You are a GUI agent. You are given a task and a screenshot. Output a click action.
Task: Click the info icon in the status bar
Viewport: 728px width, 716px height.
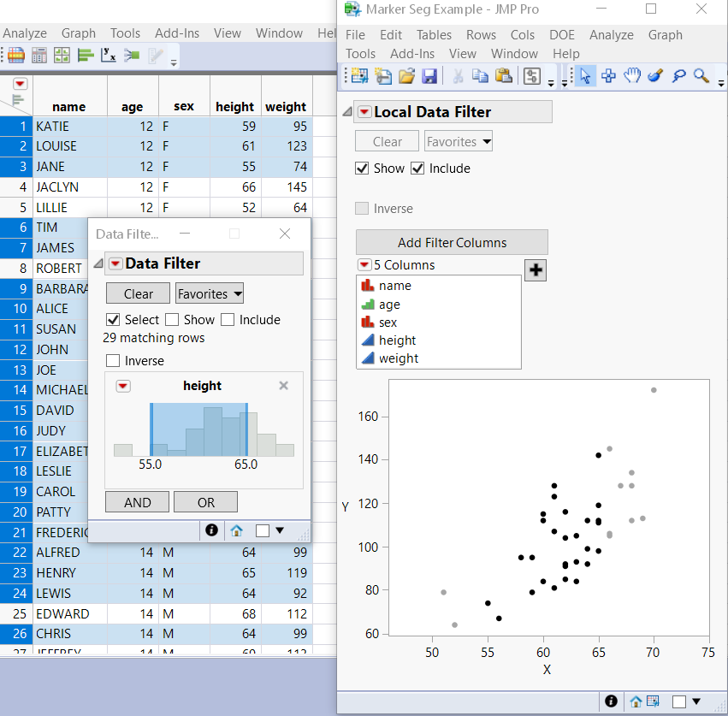coord(611,701)
